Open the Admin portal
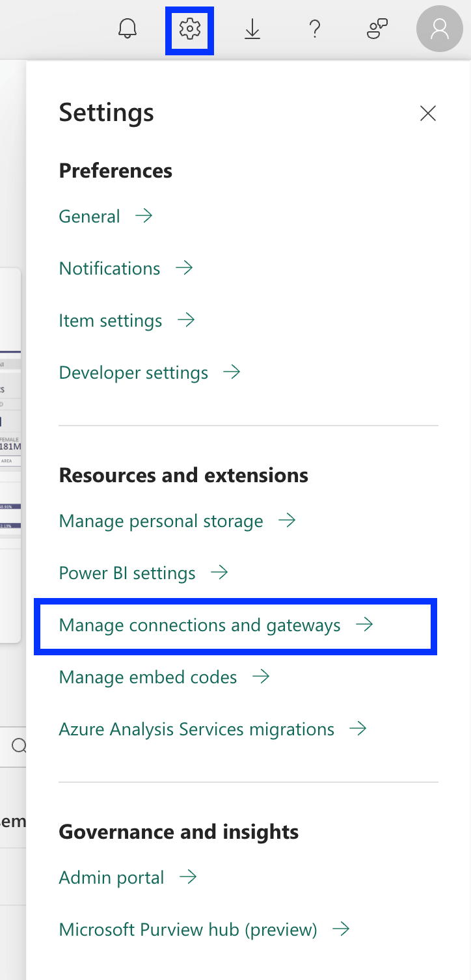 (x=111, y=878)
